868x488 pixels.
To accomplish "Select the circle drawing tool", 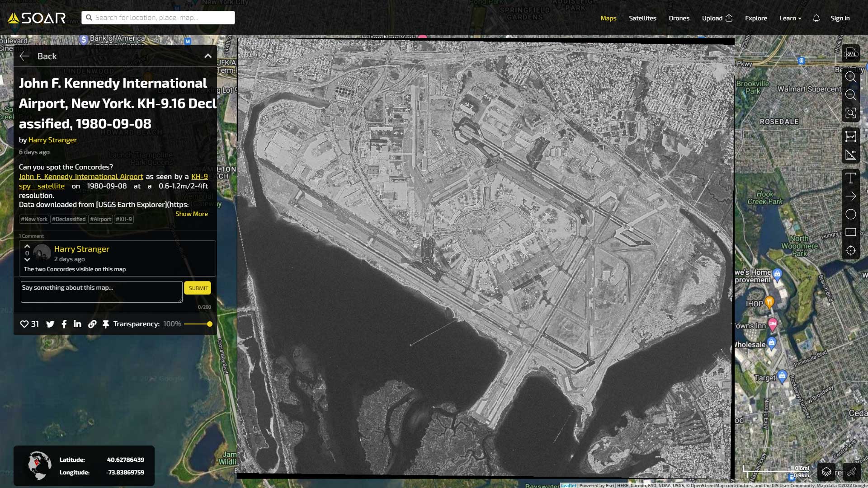I will 851,214.
